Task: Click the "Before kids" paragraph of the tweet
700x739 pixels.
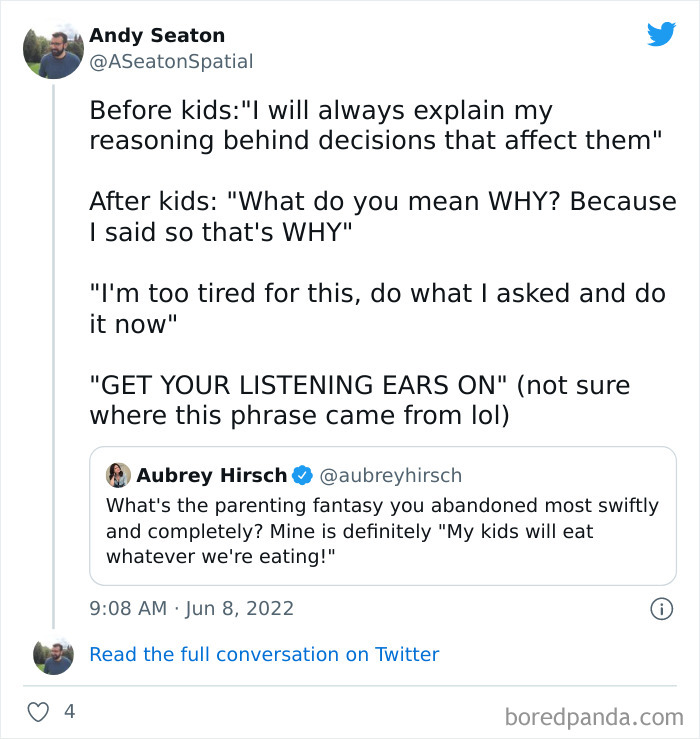Action: [375, 125]
